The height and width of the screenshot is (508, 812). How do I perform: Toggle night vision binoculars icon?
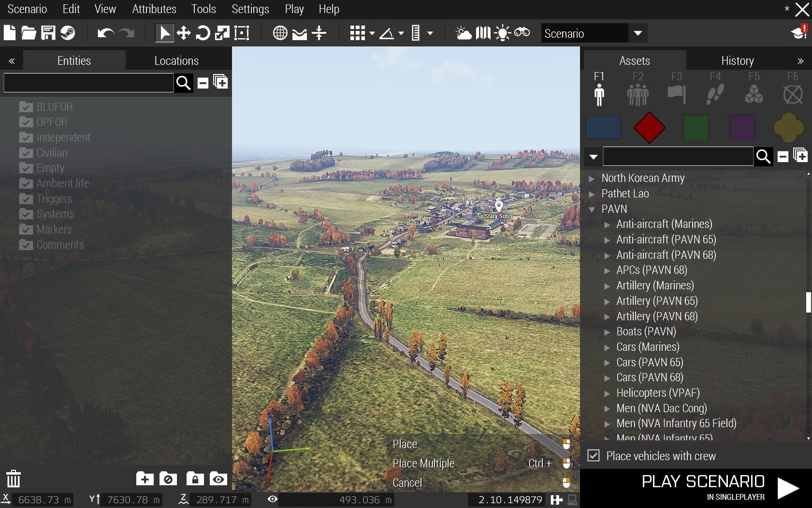coord(522,32)
